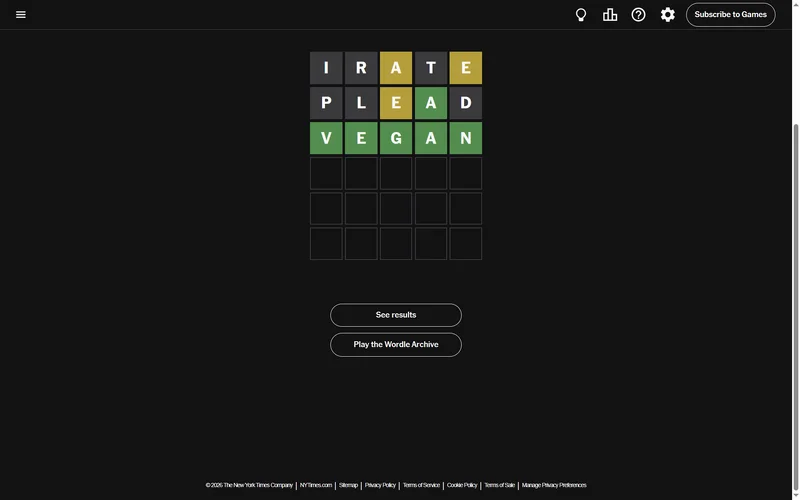The image size is (800, 500).
Task: Open the hamburger navigation menu
Action: (x=20, y=14)
